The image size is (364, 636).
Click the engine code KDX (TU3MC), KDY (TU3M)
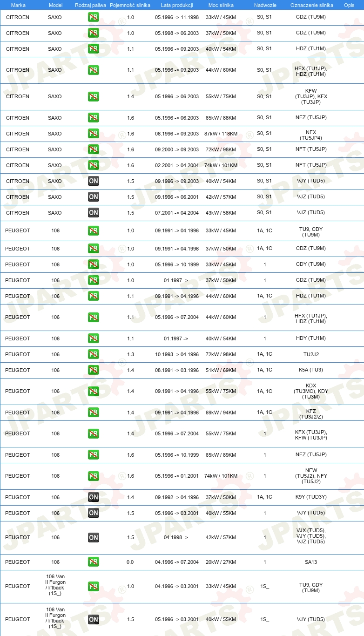[311, 391]
